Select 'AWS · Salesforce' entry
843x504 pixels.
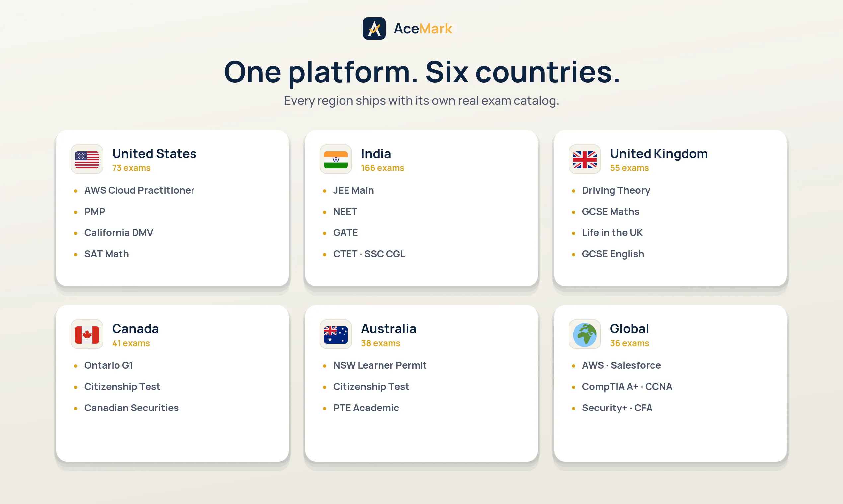[x=621, y=365]
